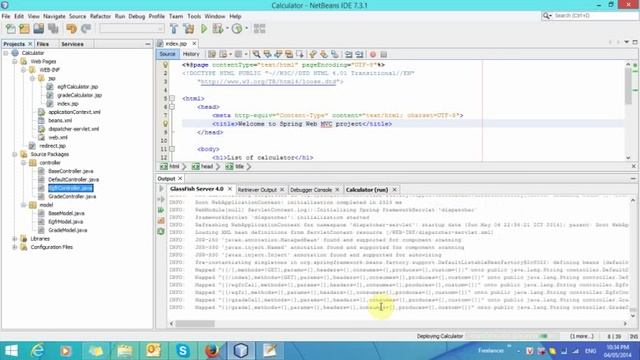
Task: Click the Open Project toolbar icon
Action: (39, 29)
